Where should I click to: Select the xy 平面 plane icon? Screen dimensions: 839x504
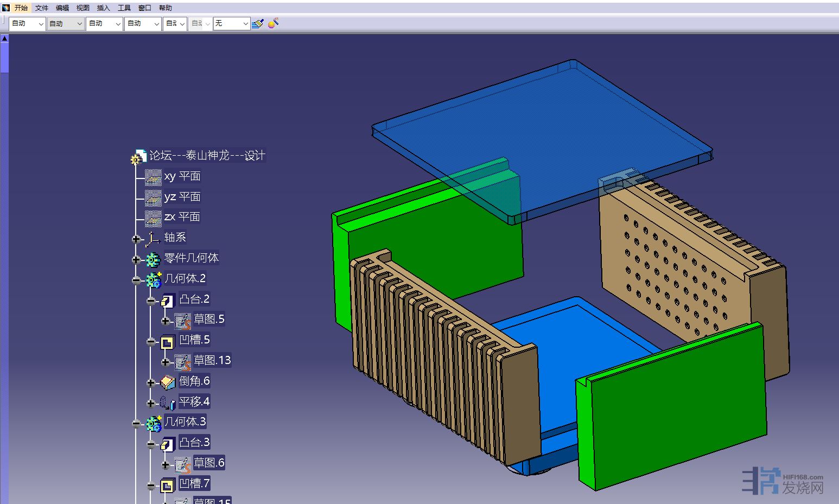pos(153,177)
